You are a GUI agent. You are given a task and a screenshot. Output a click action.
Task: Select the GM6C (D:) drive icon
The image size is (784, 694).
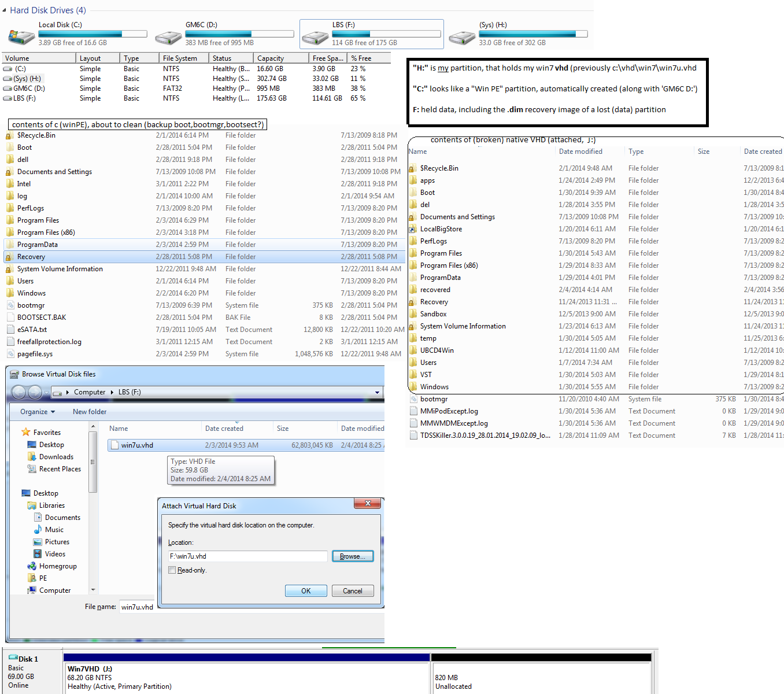click(x=168, y=37)
